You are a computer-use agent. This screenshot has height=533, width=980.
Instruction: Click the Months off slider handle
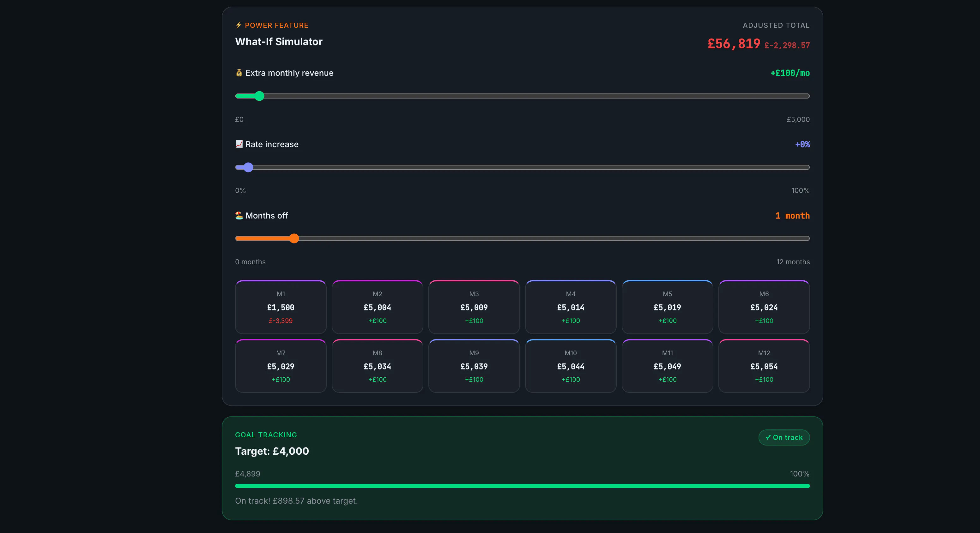(294, 238)
